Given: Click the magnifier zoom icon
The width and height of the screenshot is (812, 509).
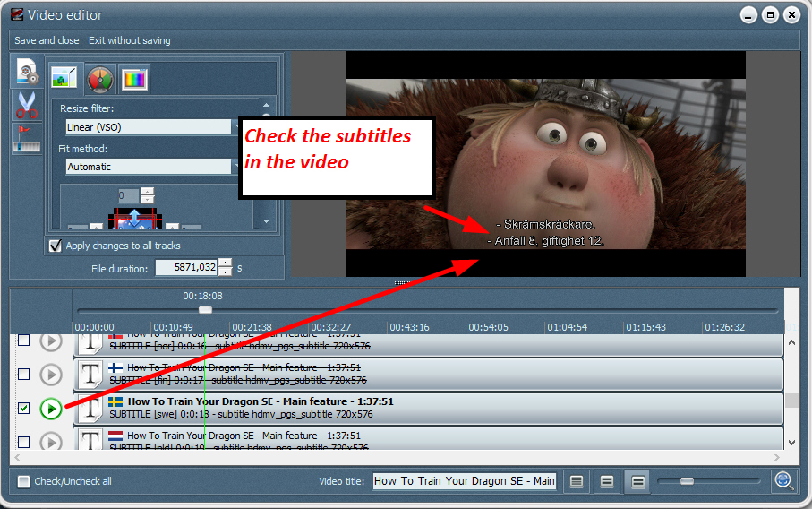Looking at the screenshot, I should (784, 481).
